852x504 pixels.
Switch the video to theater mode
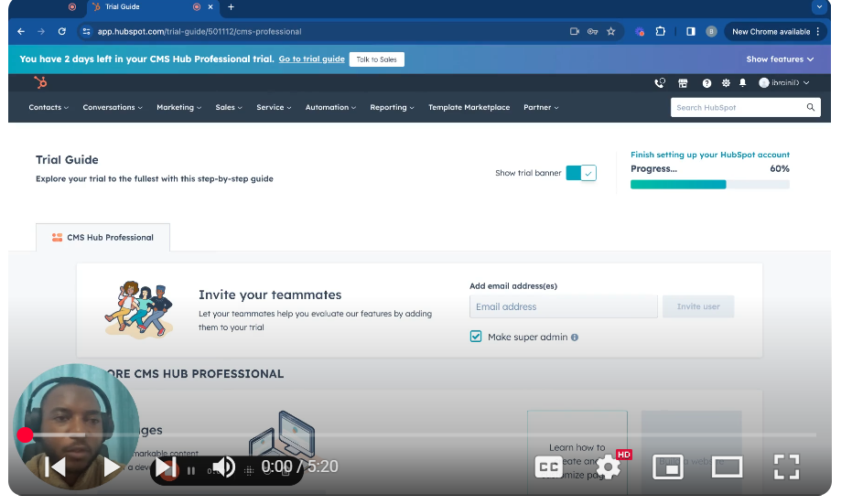pyautogui.click(x=727, y=466)
